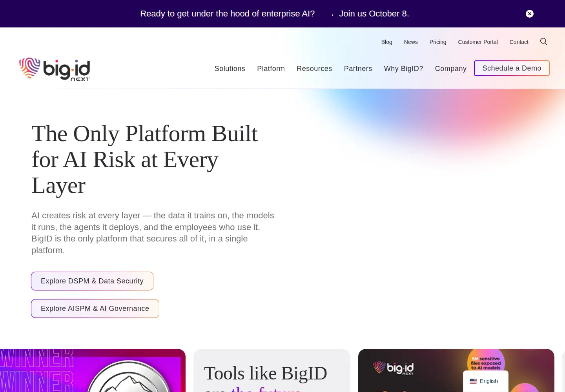Open the Winner award card thumbnail
Image resolution: width=565 pixels, height=392 pixels.
click(x=93, y=370)
